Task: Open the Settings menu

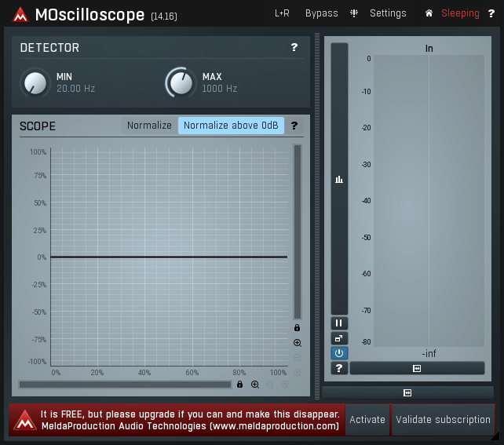Action: pos(388,13)
